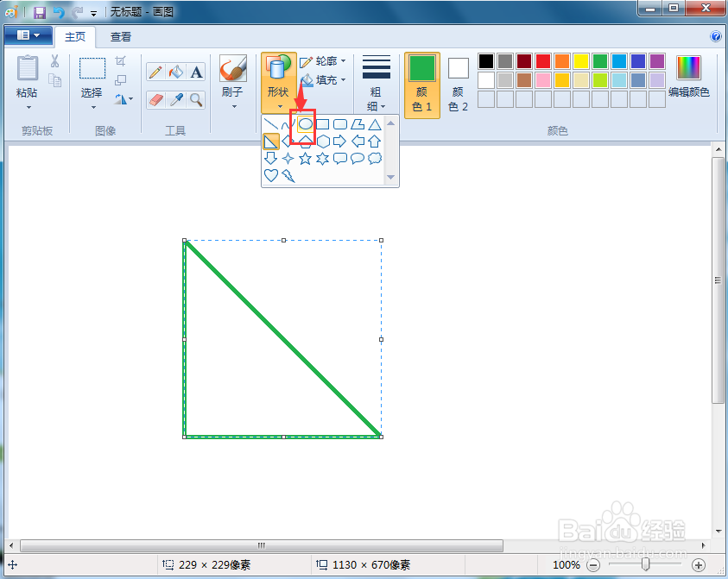The height and width of the screenshot is (579, 728).
Task: Select the Color picker eyedropper tool
Action: (x=176, y=100)
